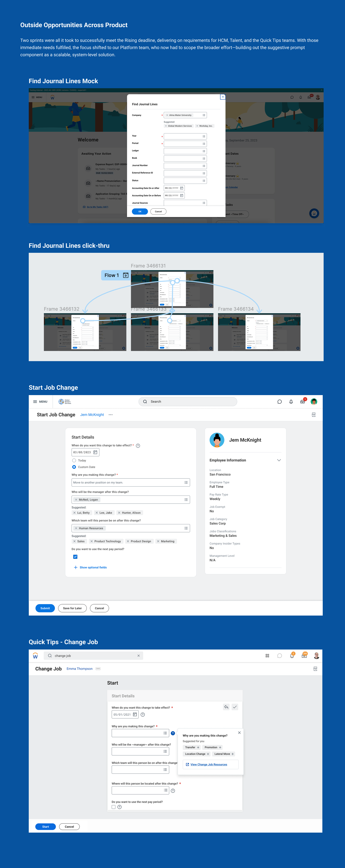Click help question mark beside effective date question
Screen dimensions: 345x868
pyautogui.click(x=138, y=446)
